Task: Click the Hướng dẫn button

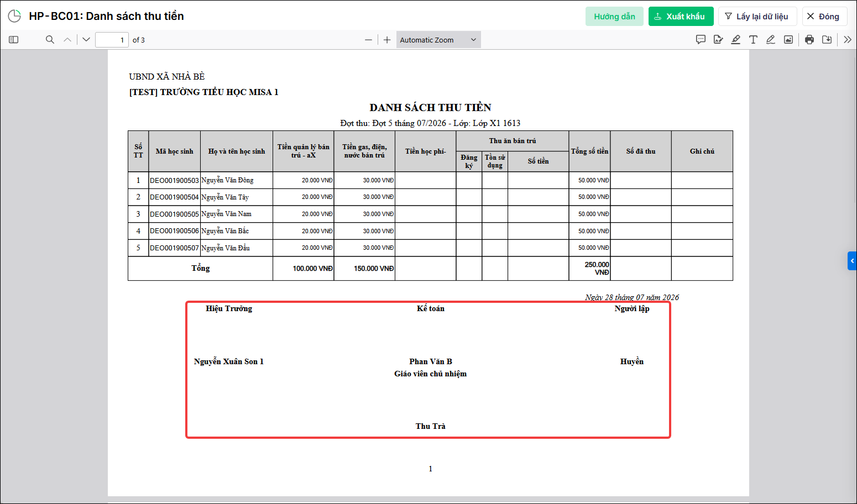Action: (x=614, y=17)
